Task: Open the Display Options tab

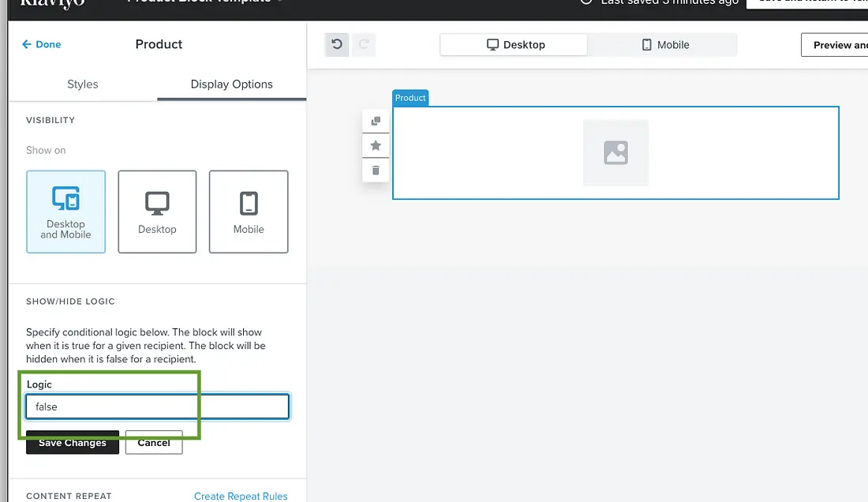Action: 231,84
